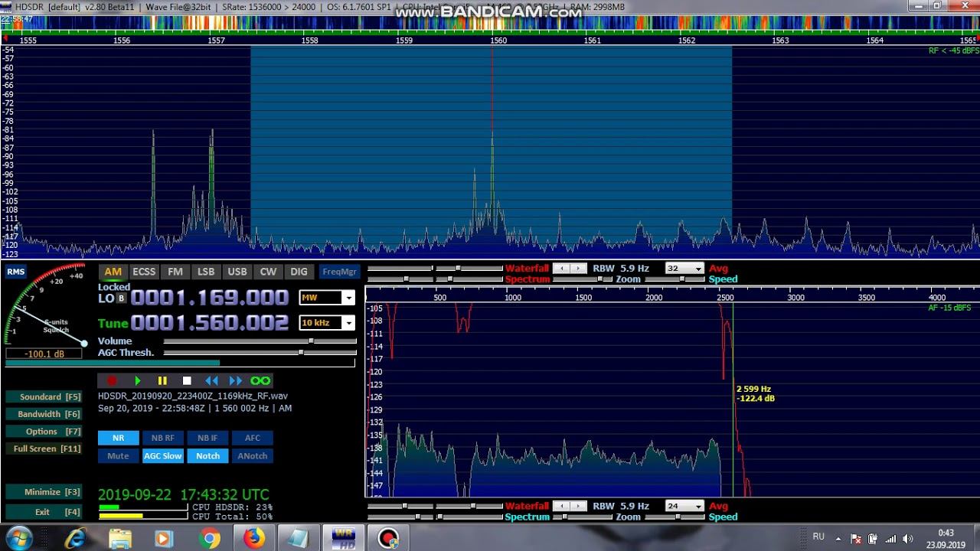Image resolution: width=980 pixels, height=551 pixels.
Task: Open File Explorer from taskbar
Action: (120, 538)
